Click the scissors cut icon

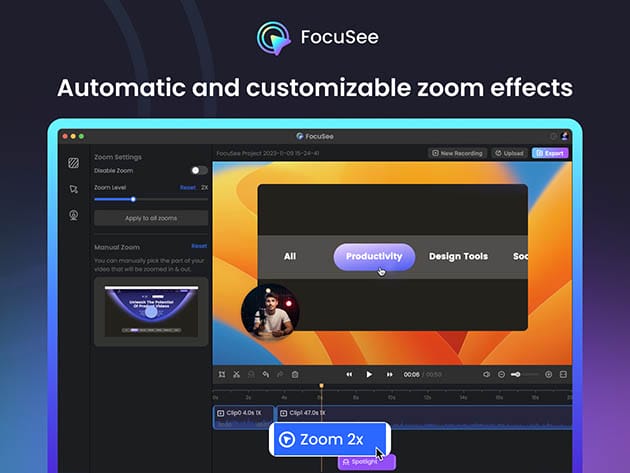click(x=236, y=374)
